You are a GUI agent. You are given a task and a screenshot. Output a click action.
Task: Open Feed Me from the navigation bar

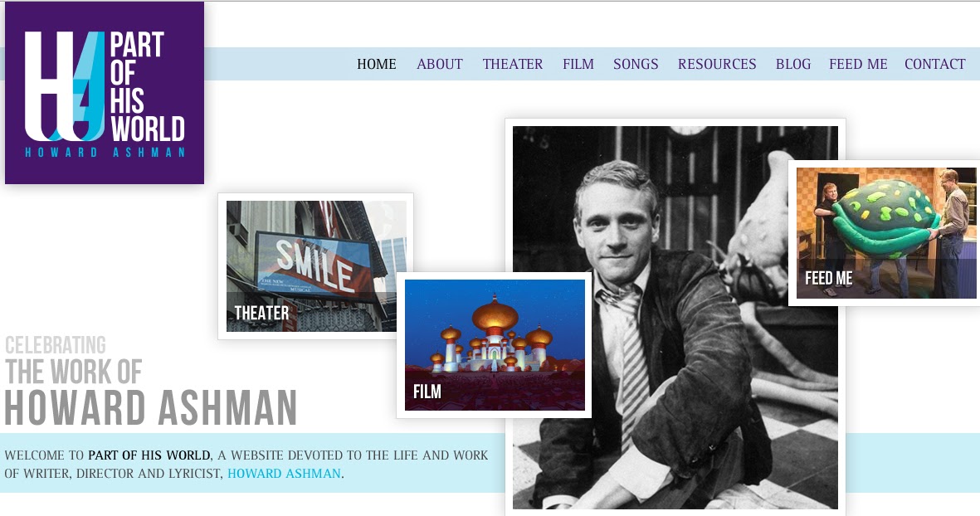pyautogui.click(x=858, y=64)
